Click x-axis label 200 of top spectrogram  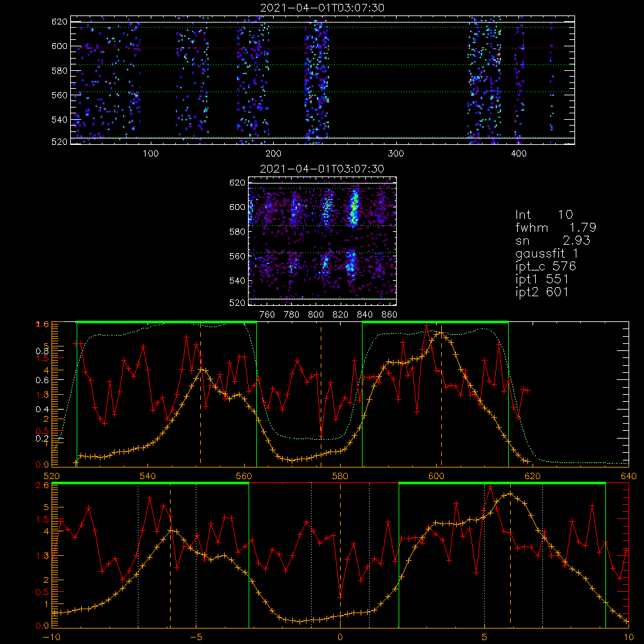coord(273,154)
